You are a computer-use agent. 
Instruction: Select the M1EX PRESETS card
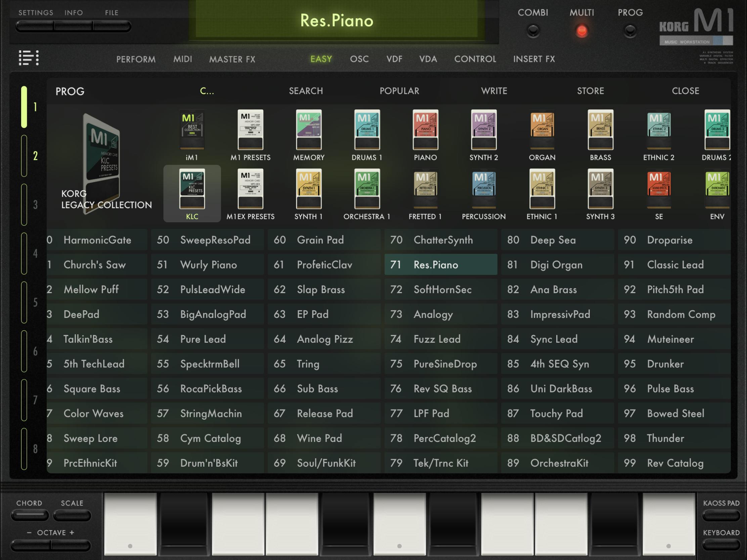(x=250, y=189)
